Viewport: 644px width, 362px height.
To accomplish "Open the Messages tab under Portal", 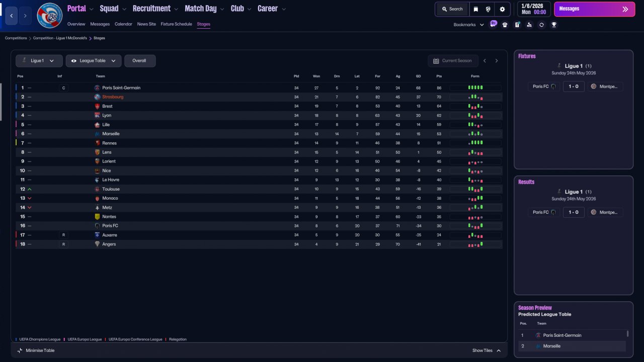I will (100, 24).
